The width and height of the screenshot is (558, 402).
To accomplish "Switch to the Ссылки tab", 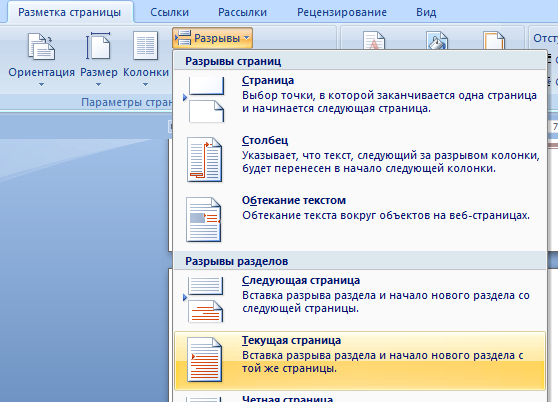I will (169, 12).
